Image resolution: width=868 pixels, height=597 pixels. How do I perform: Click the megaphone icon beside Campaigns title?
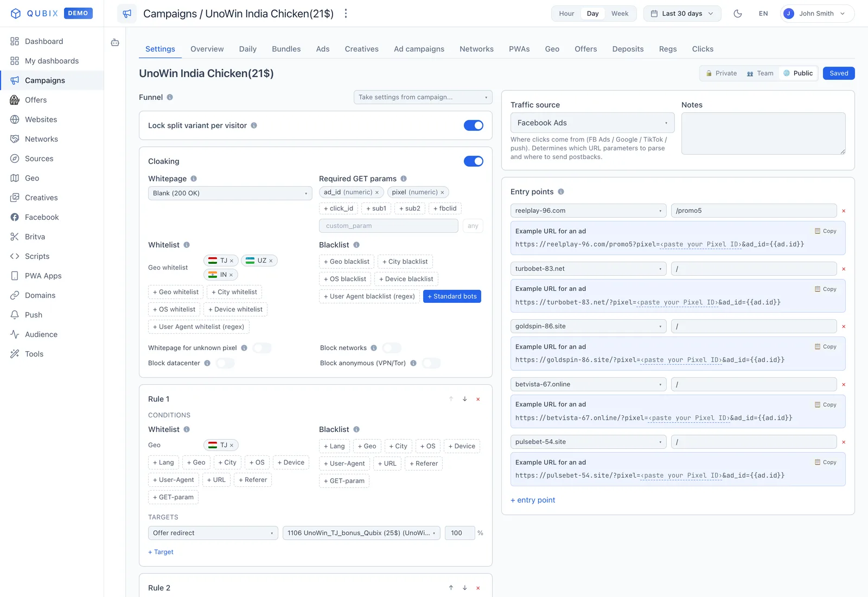tap(127, 14)
